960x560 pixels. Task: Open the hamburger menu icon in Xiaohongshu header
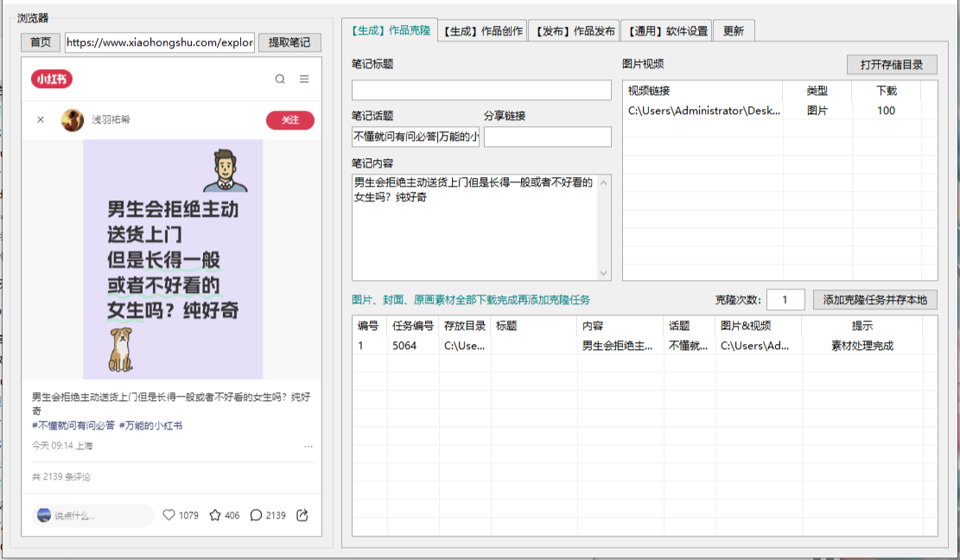click(304, 80)
